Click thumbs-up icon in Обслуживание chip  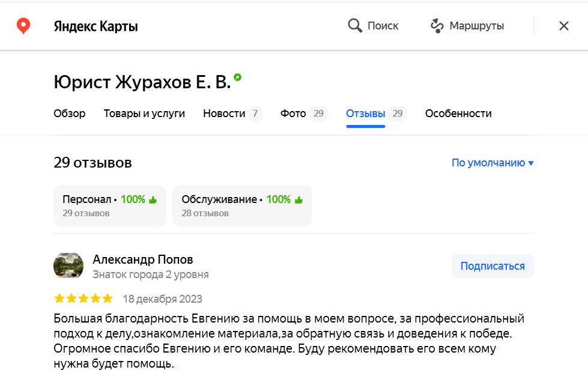(299, 200)
